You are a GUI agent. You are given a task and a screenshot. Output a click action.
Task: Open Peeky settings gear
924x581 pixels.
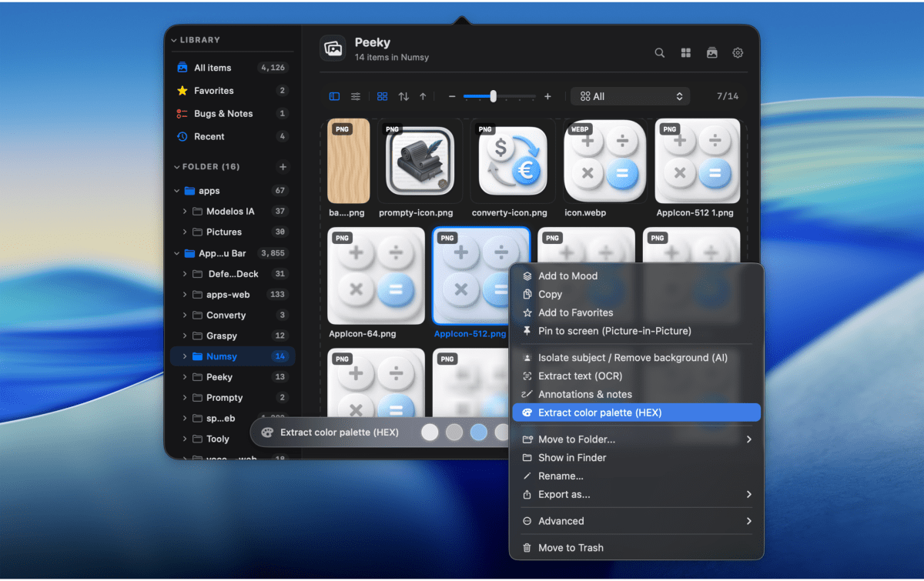pos(738,53)
